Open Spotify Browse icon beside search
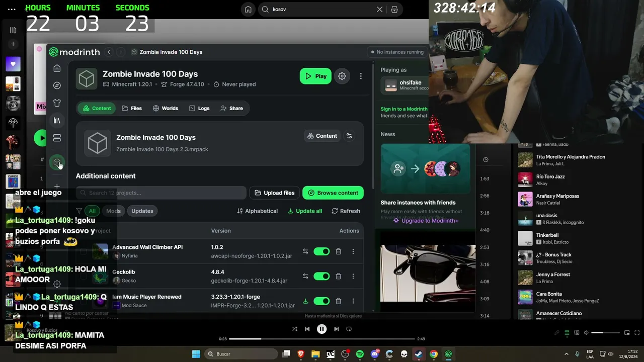This screenshot has height=362, width=644. click(x=394, y=9)
